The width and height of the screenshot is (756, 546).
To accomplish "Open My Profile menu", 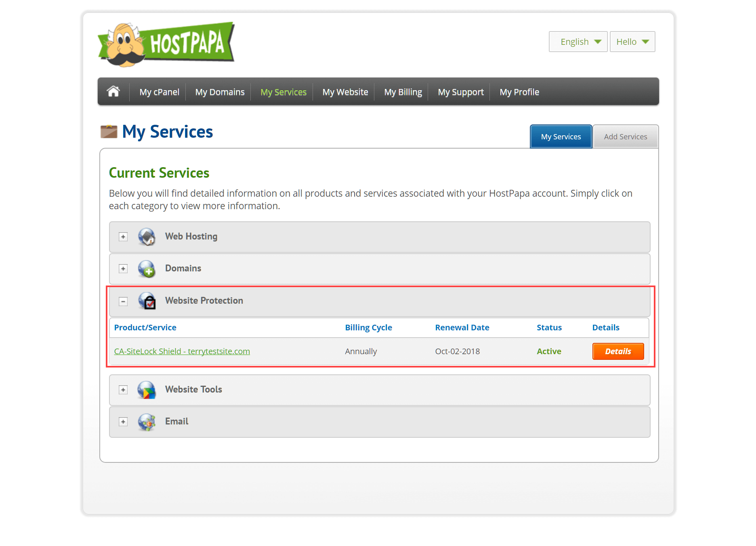I will click(x=519, y=92).
